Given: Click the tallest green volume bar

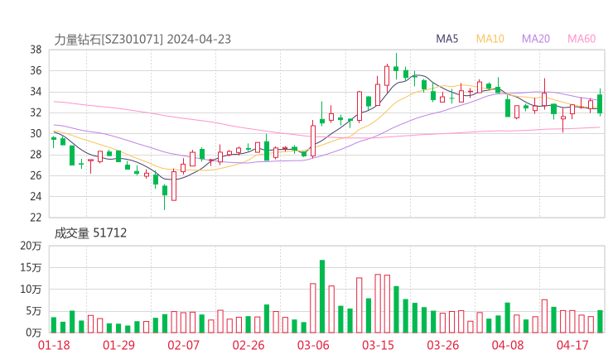Looking at the screenshot, I should tap(322, 296).
